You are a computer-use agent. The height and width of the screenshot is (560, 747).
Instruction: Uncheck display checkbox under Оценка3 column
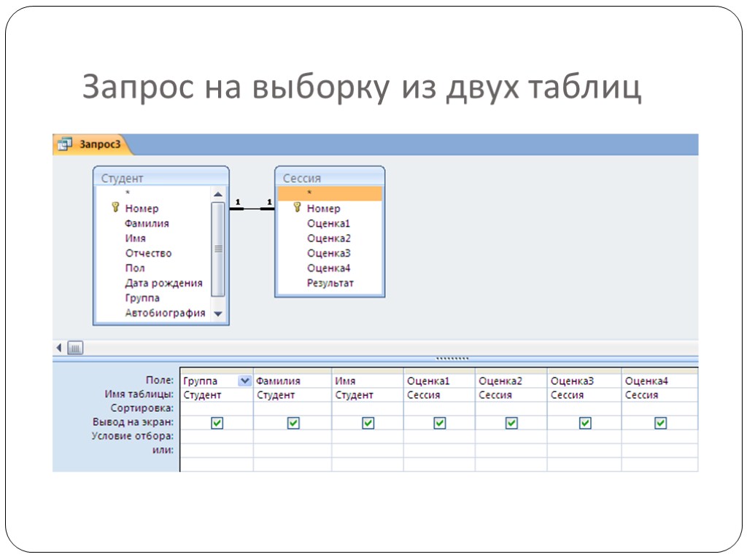point(585,423)
